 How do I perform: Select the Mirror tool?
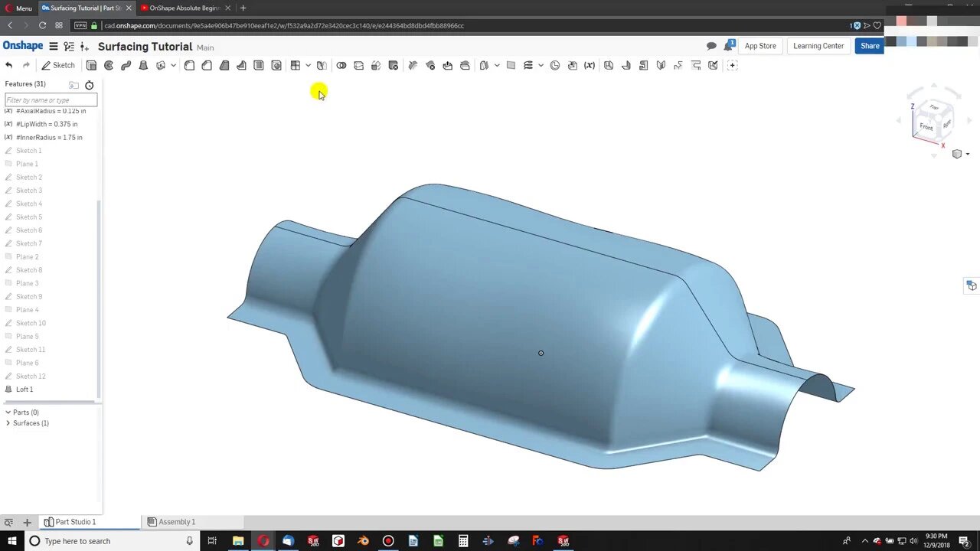click(x=322, y=65)
